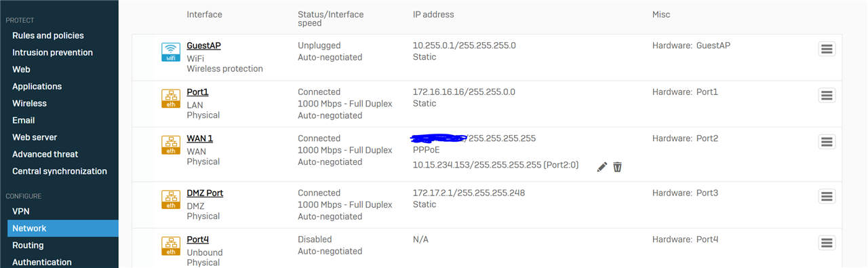Open the Routing menu item
Image resolution: width=868 pixels, height=268 pixels.
tap(28, 245)
